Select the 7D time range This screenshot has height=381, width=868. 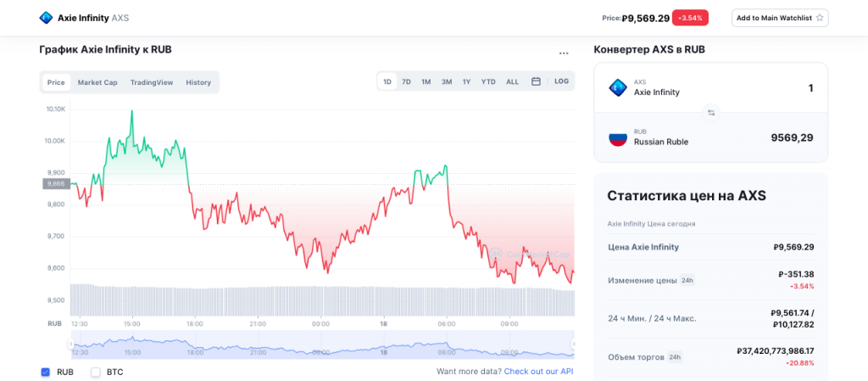(x=406, y=81)
